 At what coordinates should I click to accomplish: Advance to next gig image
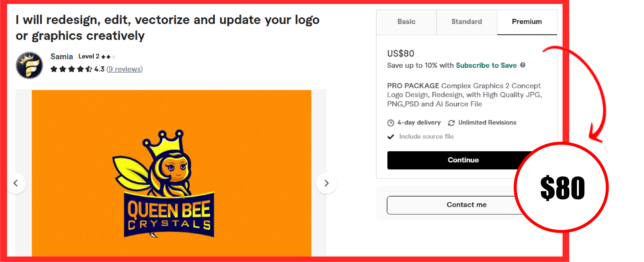(326, 183)
